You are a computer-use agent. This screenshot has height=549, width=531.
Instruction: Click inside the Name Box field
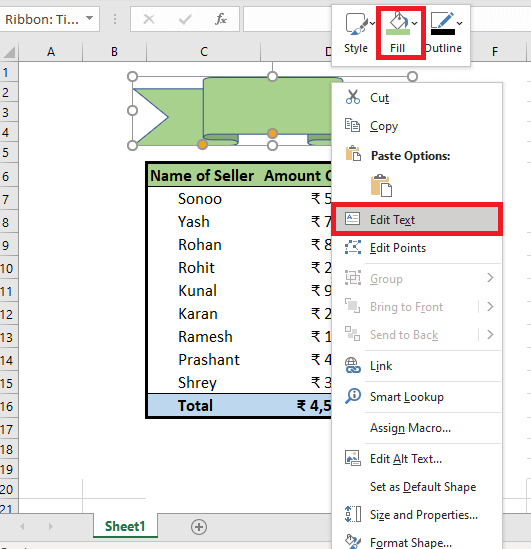click(x=42, y=19)
